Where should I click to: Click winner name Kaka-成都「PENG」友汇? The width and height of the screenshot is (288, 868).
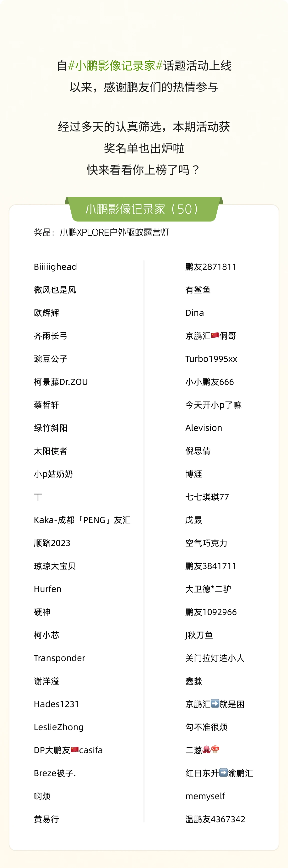[82, 520]
